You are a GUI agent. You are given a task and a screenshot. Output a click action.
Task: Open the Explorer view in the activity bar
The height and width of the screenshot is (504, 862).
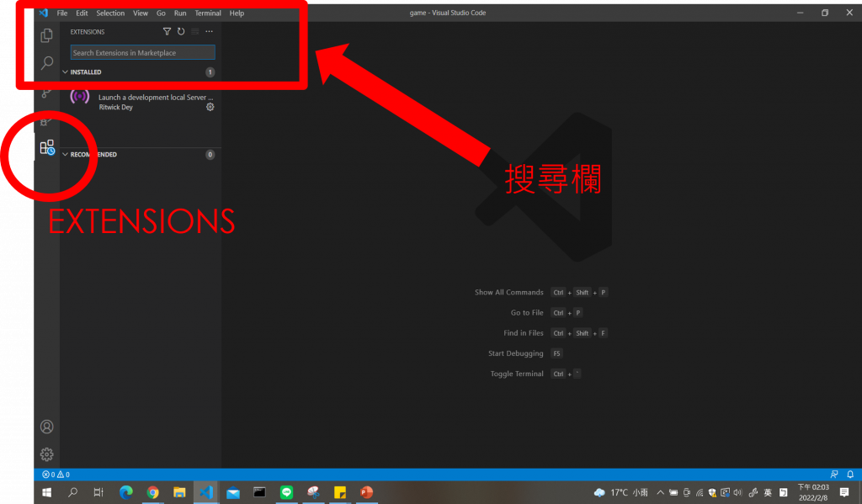47,35
